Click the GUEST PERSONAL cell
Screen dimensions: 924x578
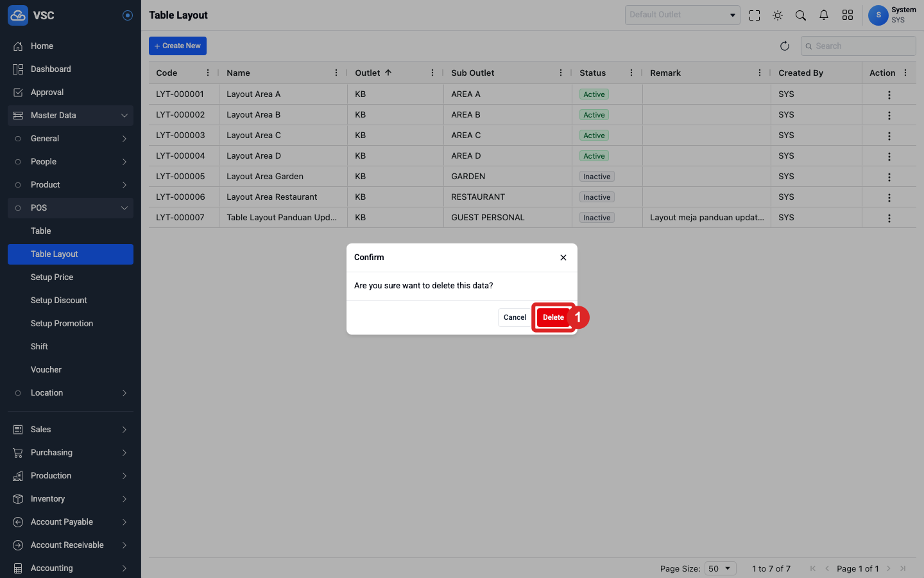(508, 218)
